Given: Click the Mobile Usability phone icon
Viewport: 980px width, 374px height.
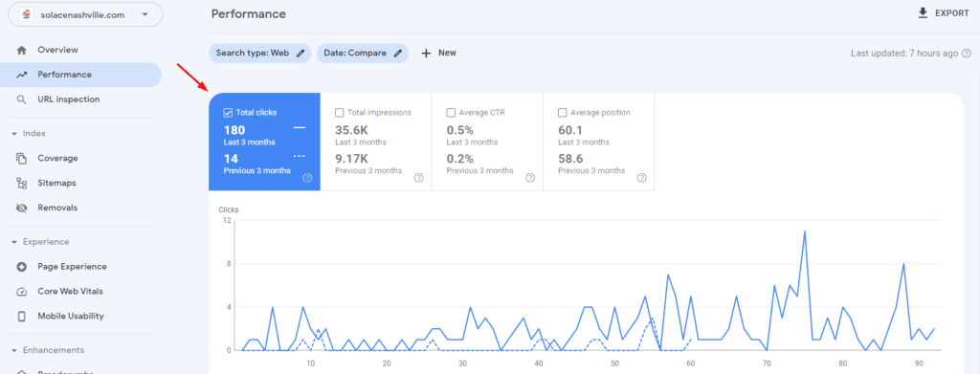Looking at the screenshot, I should click(x=22, y=317).
